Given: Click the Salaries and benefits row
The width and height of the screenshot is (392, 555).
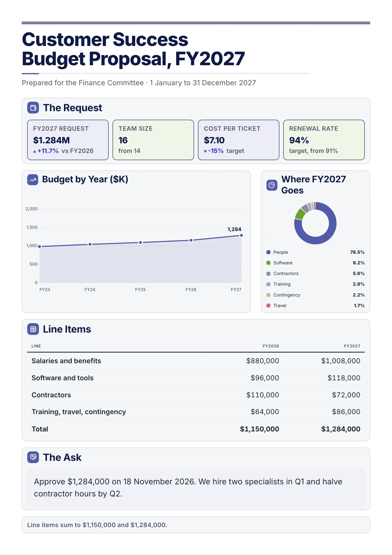Looking at the screenshot, I should pyautogui.click(x=196, y=361).
